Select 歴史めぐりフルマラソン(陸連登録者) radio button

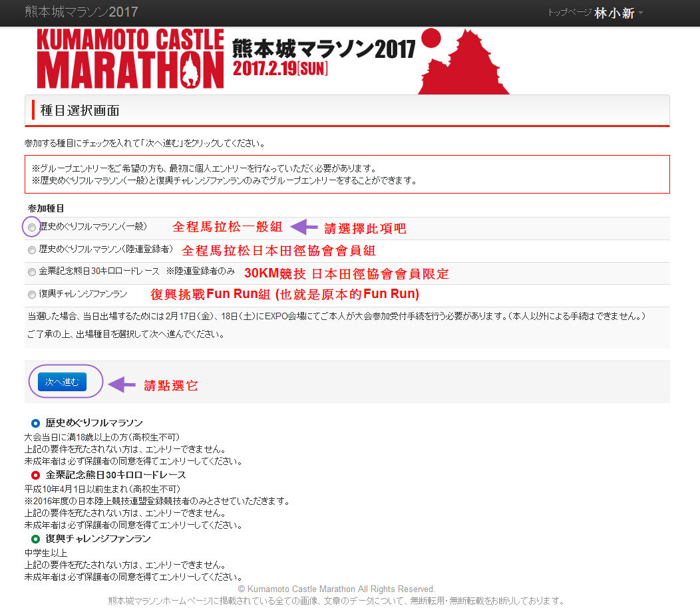(32, 250)
